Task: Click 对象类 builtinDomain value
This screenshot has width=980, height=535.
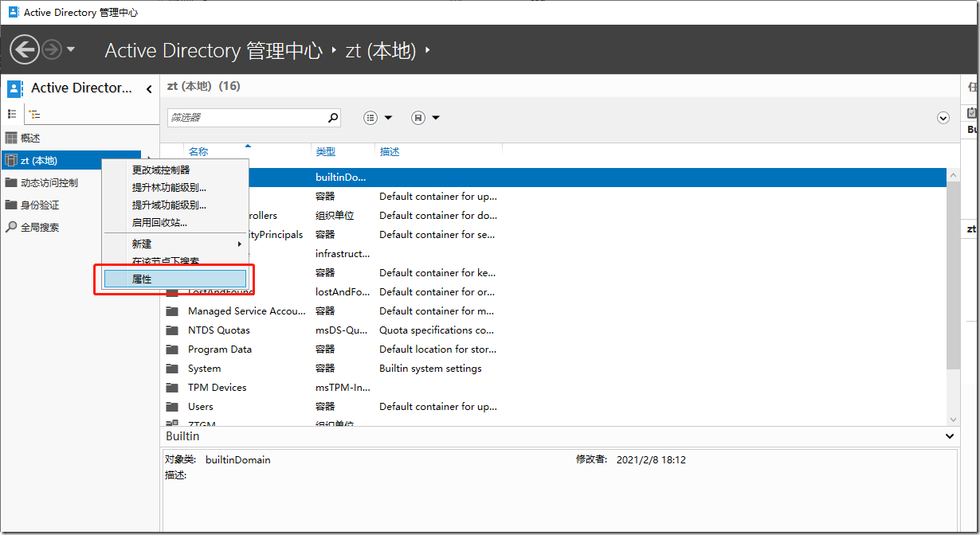Action: (x=238, y=460)
